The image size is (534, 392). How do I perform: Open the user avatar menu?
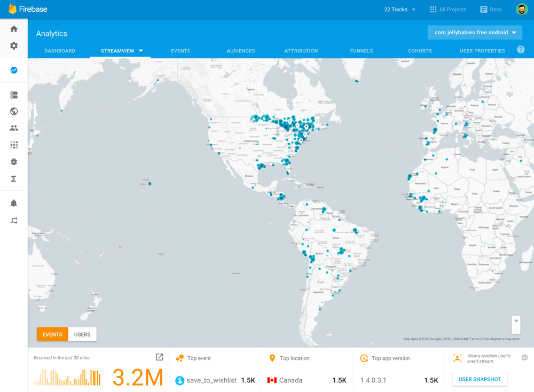521,9
